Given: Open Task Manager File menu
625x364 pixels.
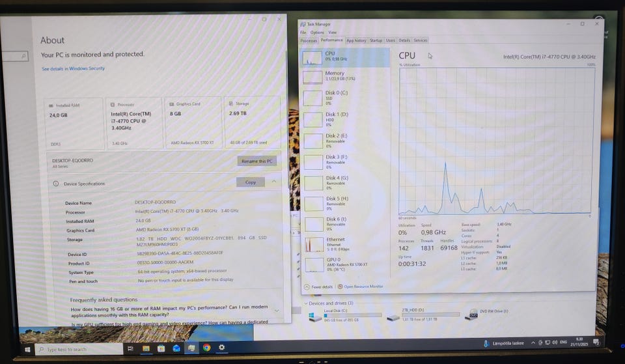Looking at the screenshot, I should click(303, 33).
